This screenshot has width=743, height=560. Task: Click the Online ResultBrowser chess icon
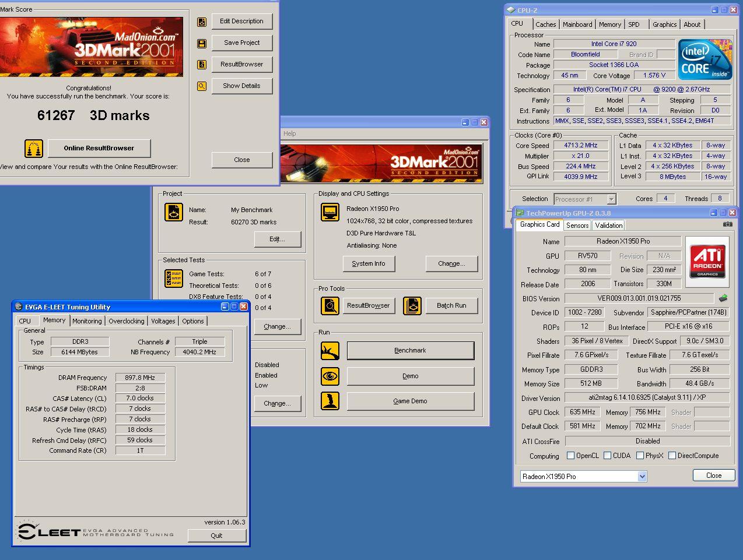point(34,149)
